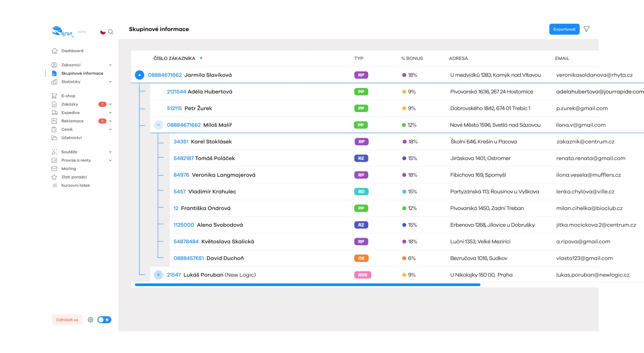Click RP type badge for Jarmila Slavíková
The height and width of the screenshot is (353, 644).
361,75
